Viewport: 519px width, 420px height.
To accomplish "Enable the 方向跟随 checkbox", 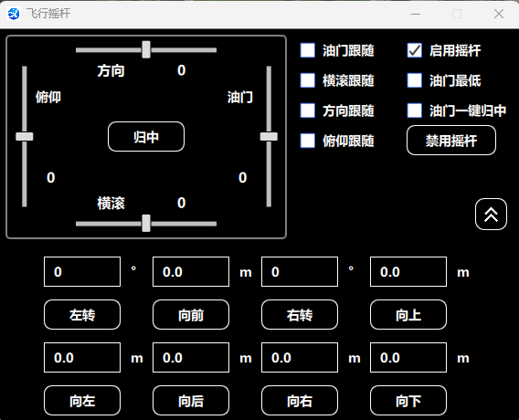I will coord(308,110).
